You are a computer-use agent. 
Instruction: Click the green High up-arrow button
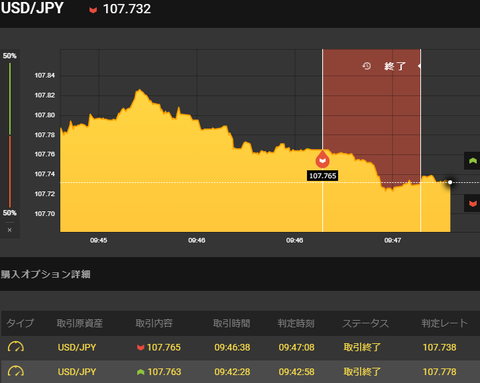pos(472,161)
